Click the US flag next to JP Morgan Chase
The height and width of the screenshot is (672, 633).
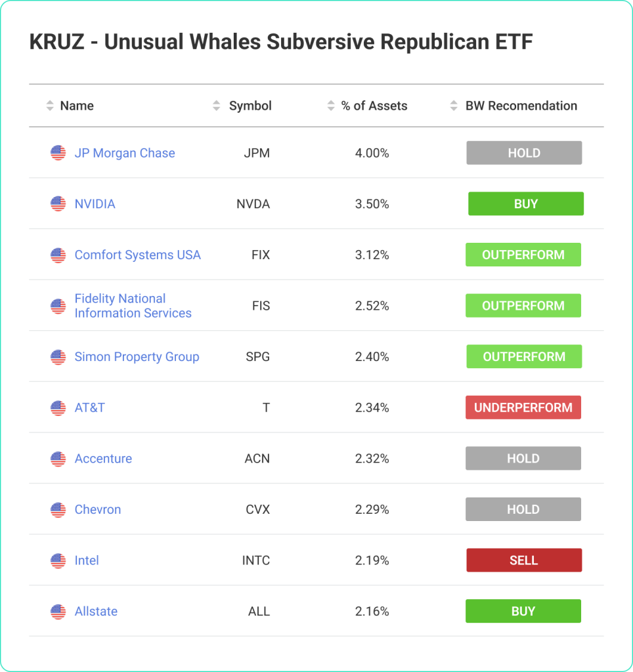point(56,153)
